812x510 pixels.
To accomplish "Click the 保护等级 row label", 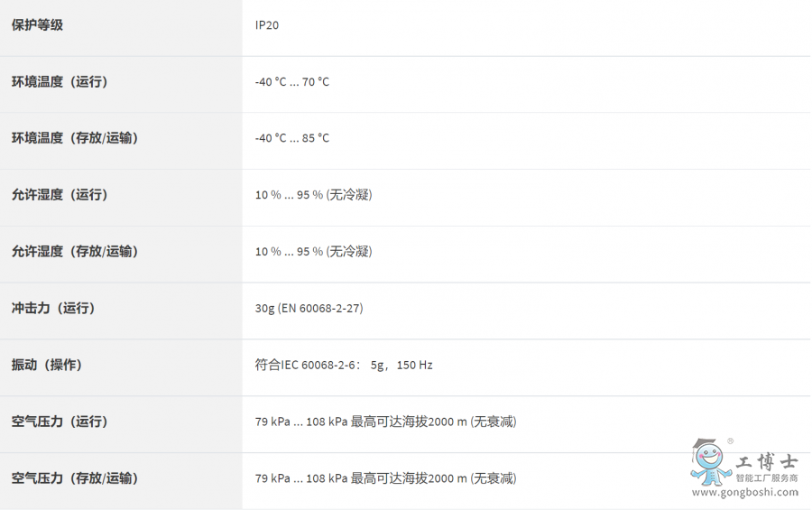I will [x=37, y=25].
